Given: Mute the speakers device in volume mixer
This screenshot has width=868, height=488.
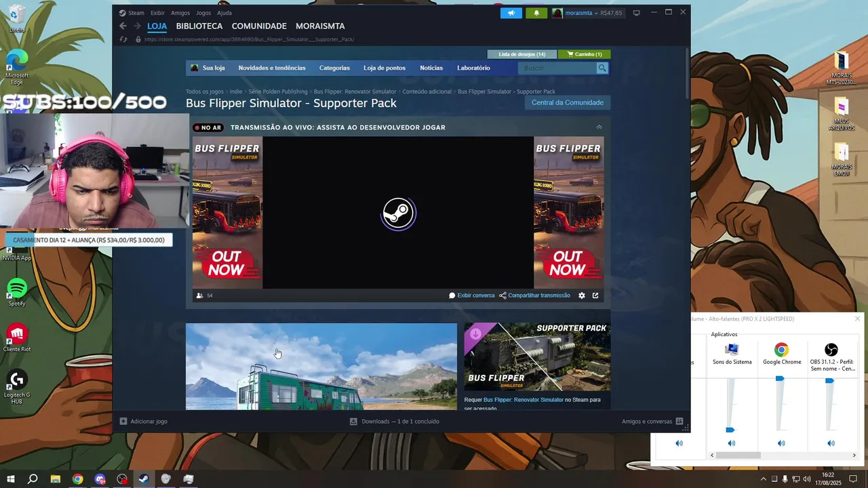Looking at the screenshot, I should [679, 443].
